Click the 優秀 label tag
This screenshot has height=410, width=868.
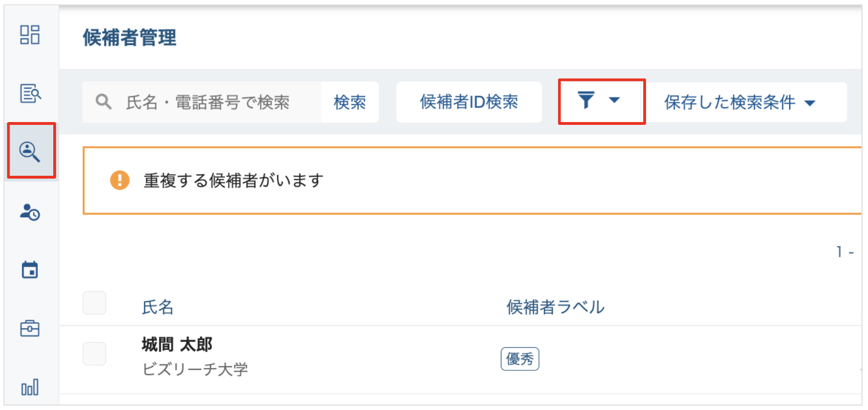(520, 359)
